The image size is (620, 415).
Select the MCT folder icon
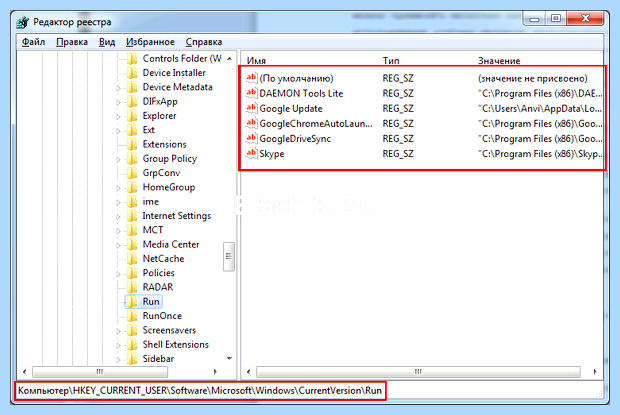pos(132,230)
